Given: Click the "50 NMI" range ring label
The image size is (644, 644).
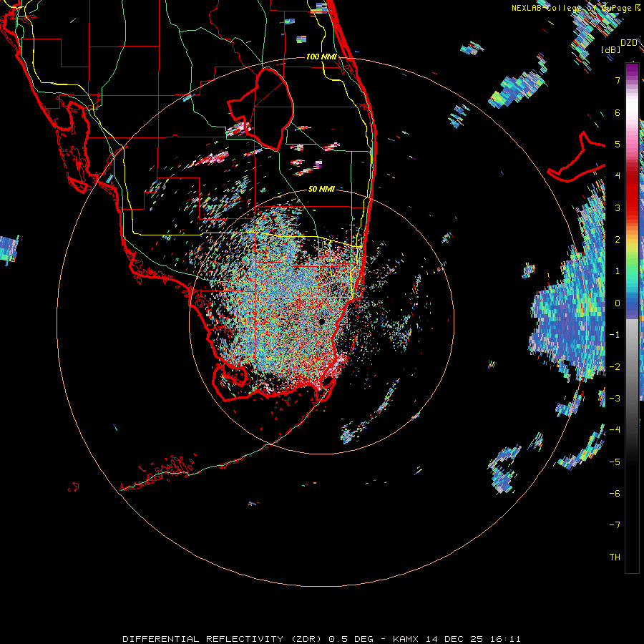Looking at the screenshot, I should point(321,189).
